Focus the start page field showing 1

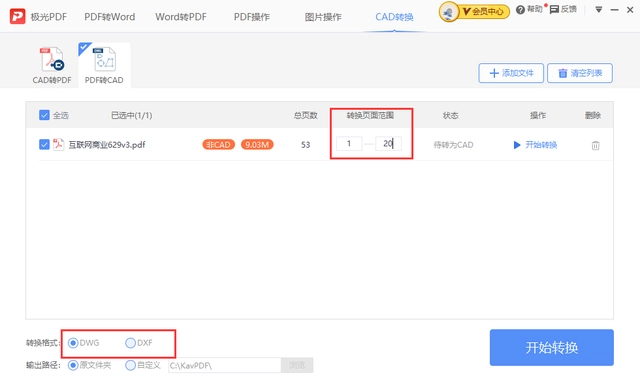click(x=349, y=143)
